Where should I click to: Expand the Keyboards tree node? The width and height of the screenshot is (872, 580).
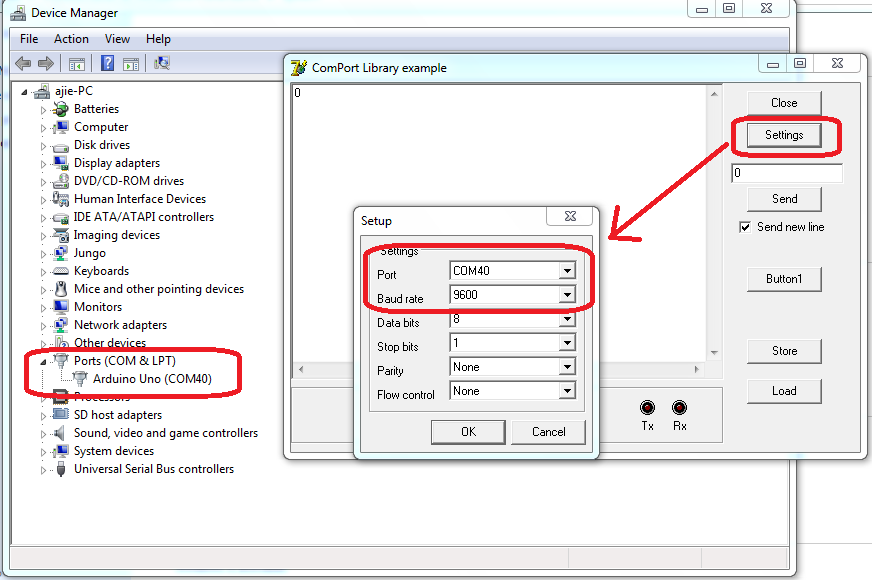tap(43, 272)
